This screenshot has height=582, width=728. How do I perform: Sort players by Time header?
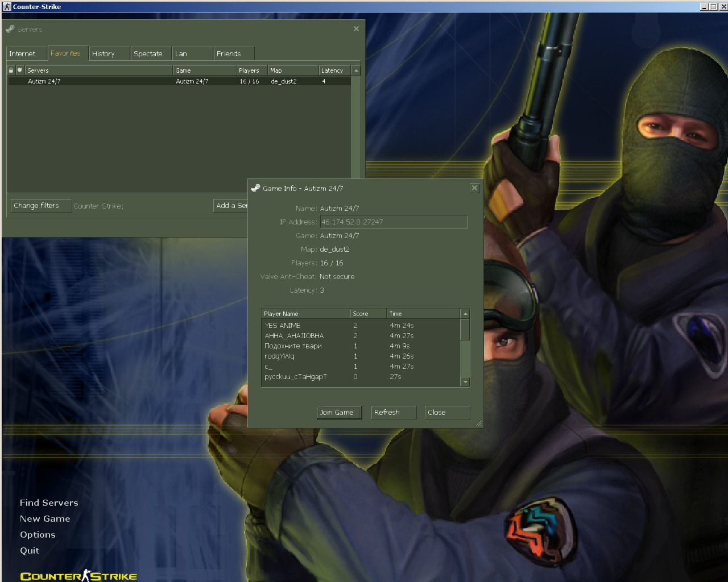(423, 314)
